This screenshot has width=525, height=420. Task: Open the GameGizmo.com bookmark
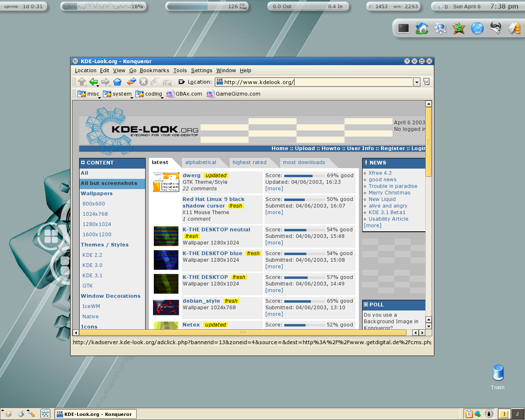point(233,94)
